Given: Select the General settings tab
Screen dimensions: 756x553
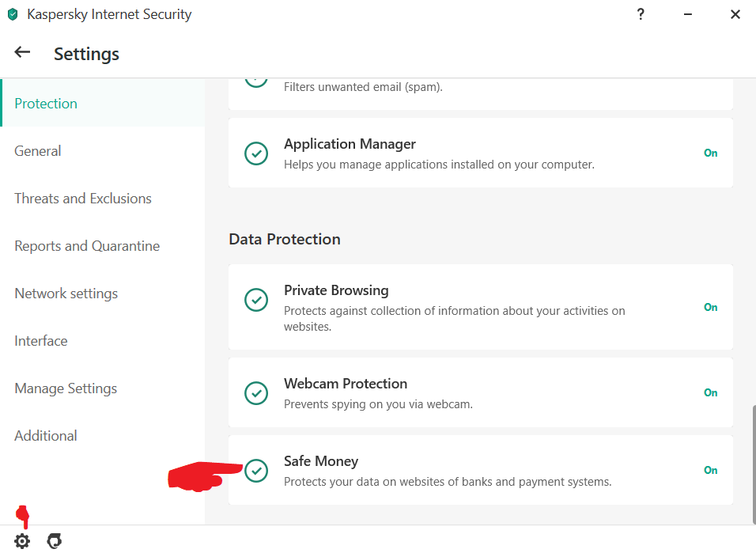Looking at the screenshot, I should pos(38,151).
